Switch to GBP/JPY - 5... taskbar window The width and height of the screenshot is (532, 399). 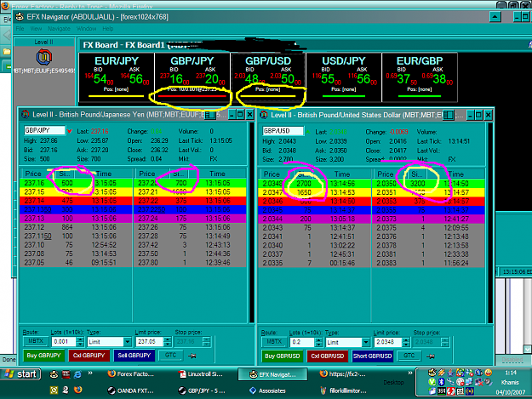[203, 390]
